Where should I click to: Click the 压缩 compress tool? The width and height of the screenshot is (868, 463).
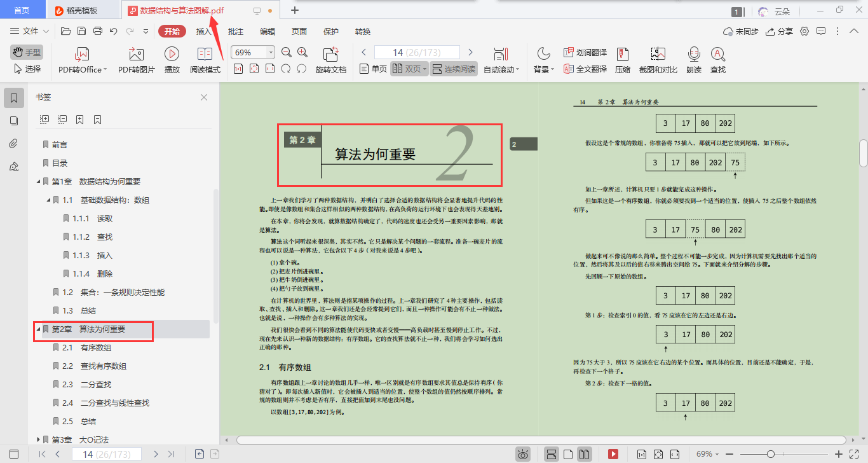pyautogui.click(x=623, y=60)
